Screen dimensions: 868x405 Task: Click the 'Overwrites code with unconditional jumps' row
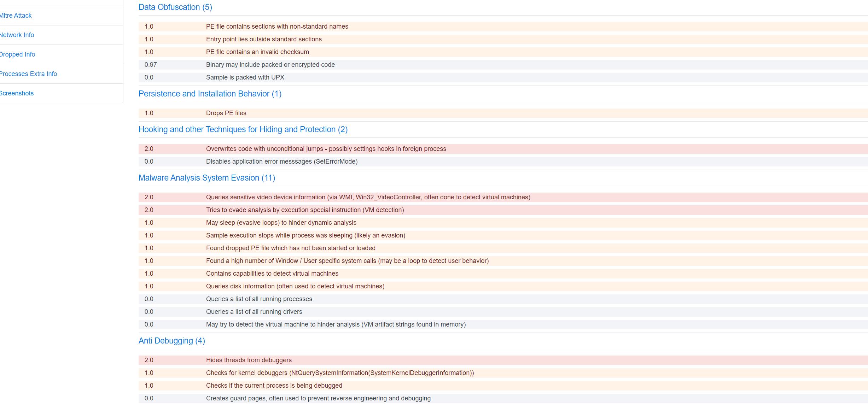pos(326,149)
